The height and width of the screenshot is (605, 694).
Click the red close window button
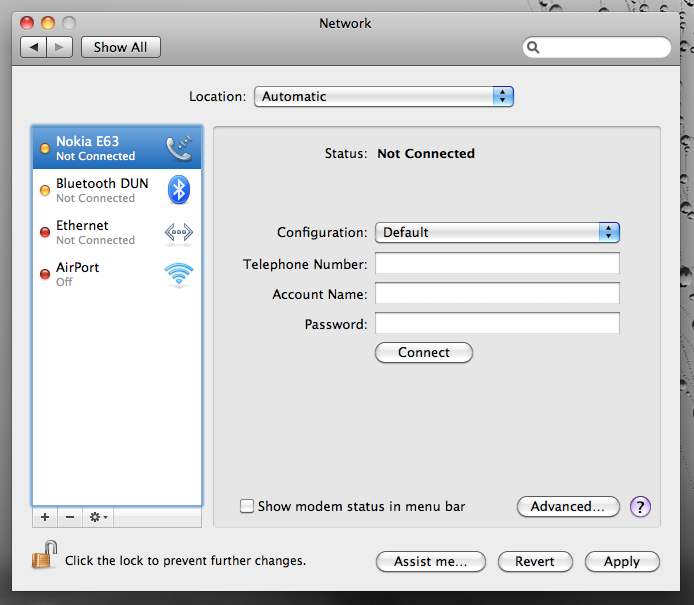click(x=27, y=23)
